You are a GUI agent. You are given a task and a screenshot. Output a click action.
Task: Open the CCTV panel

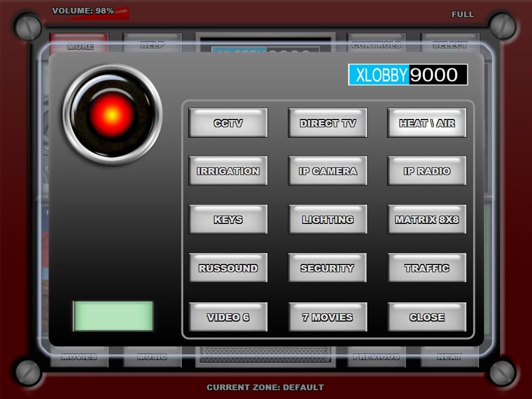228,123
